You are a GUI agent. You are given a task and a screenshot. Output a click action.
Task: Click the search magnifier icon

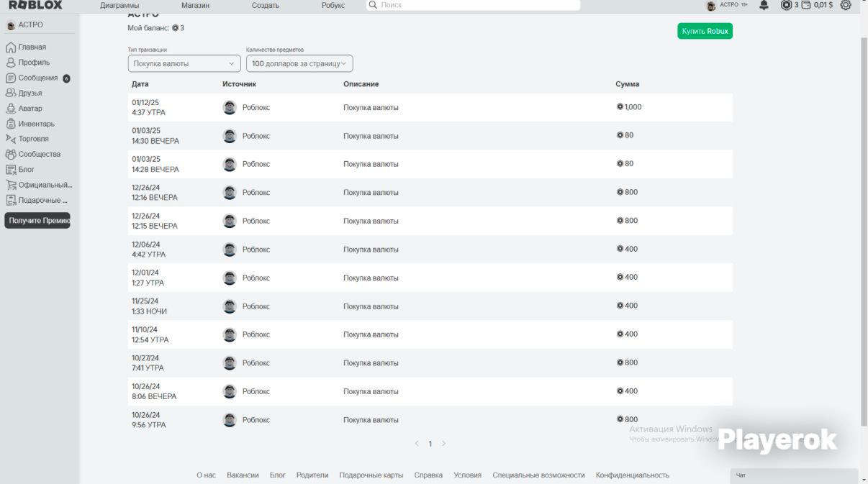372,5
